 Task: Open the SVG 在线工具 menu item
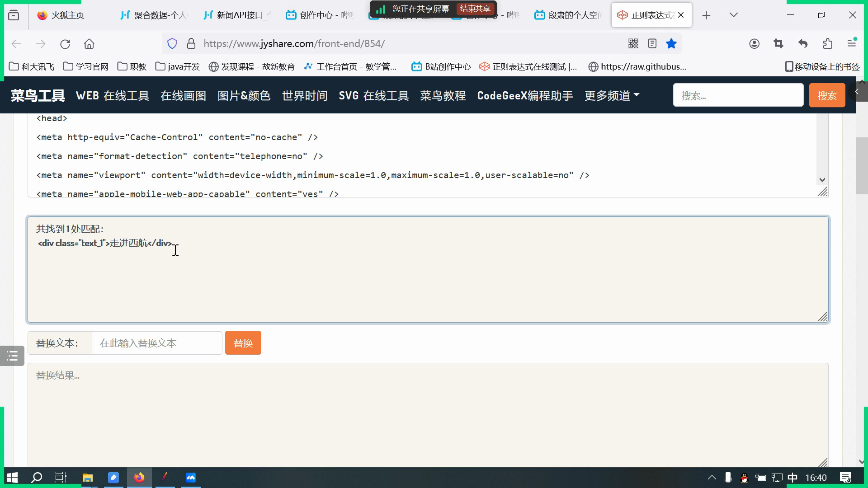(374, 96)
